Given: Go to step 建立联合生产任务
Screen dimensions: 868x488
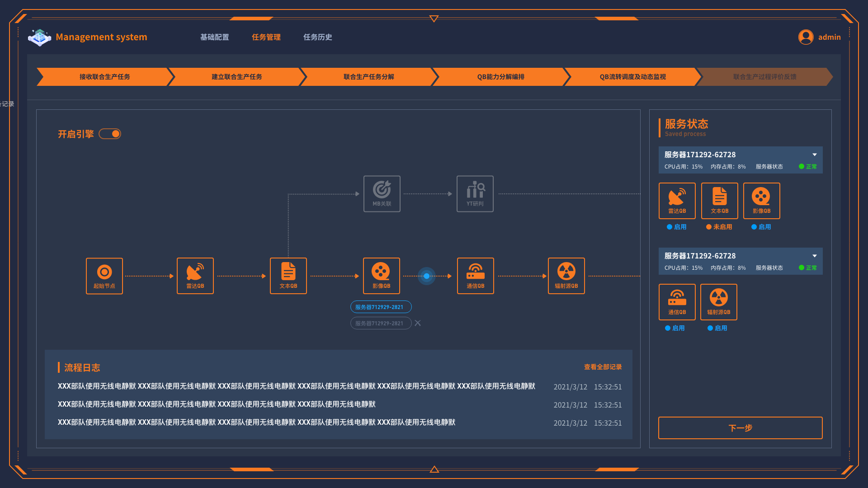Looking at the screenshot, I should click(237, 77).
